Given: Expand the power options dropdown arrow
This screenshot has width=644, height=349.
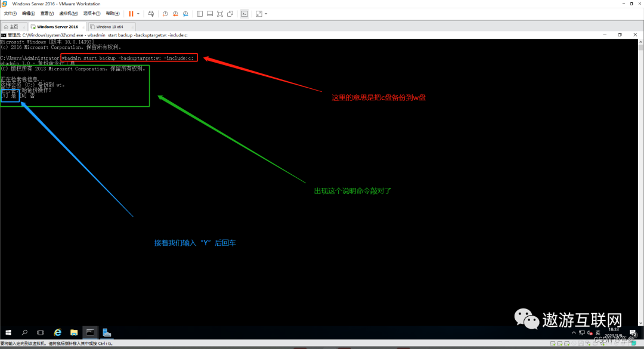Looking at the screenshot, I should coord(138,14).
